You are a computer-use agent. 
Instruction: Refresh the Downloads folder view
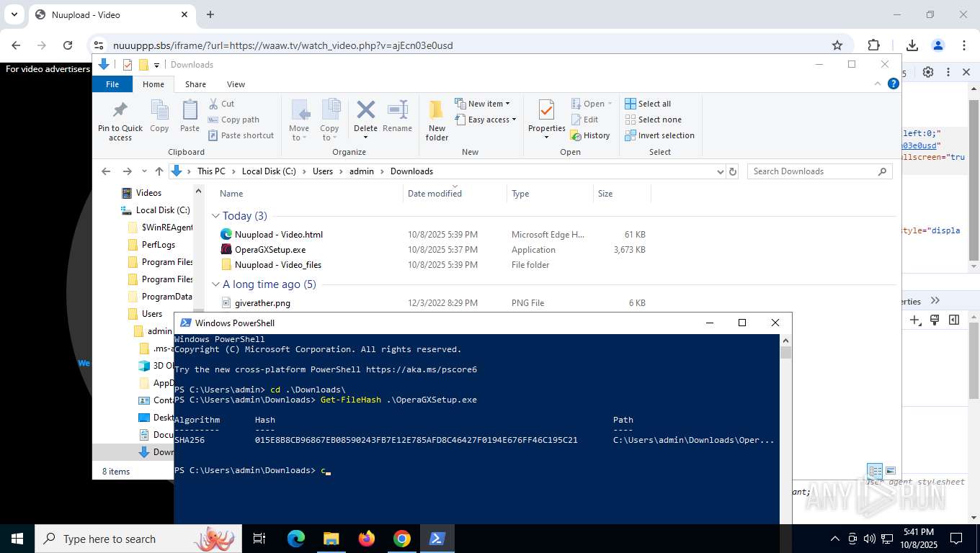pyautogui.click(x=733, y=171)
